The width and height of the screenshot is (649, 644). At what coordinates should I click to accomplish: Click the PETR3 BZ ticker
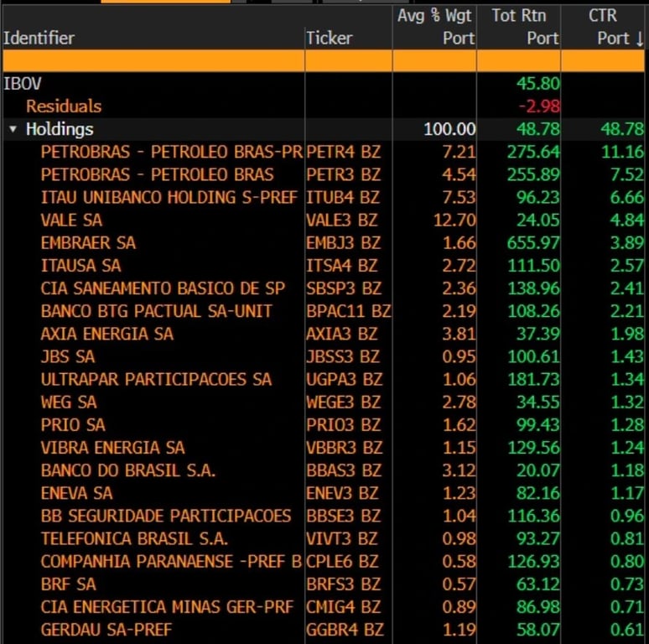pos(343,174)
